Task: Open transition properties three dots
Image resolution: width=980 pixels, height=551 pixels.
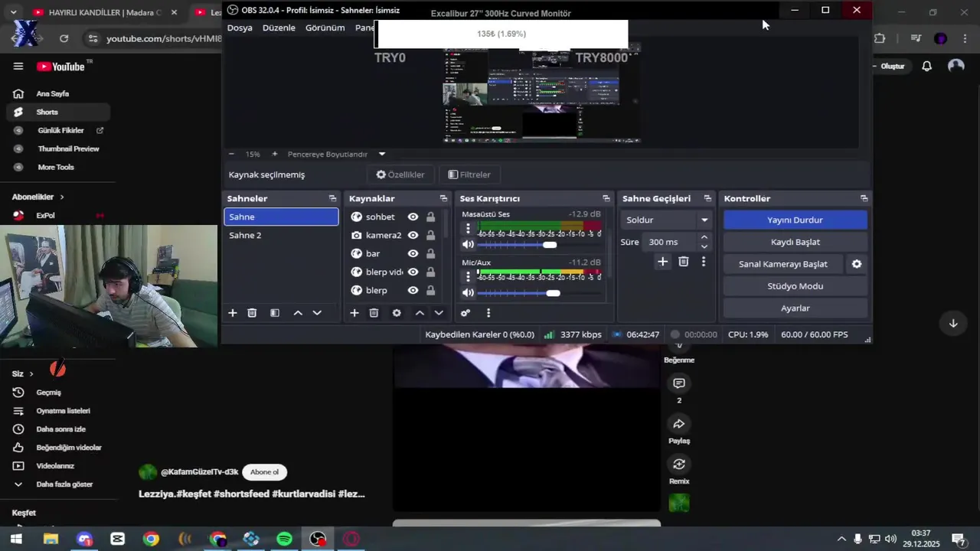Action: click(704, 262)
